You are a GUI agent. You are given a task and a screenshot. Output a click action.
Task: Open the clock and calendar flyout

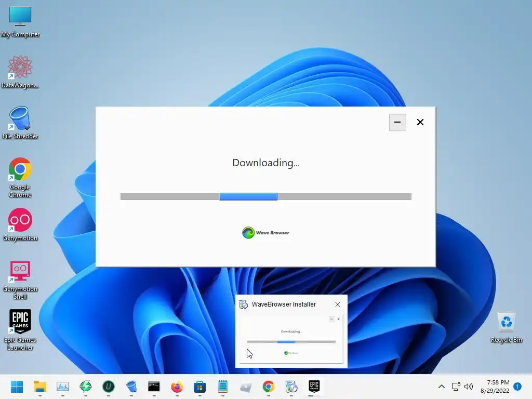(x=495, y=387)
